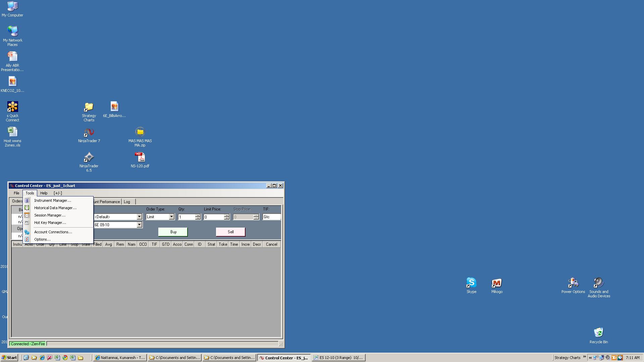
Task: Launch Mikogo desktop shortcut
Action: pos(497,283)
